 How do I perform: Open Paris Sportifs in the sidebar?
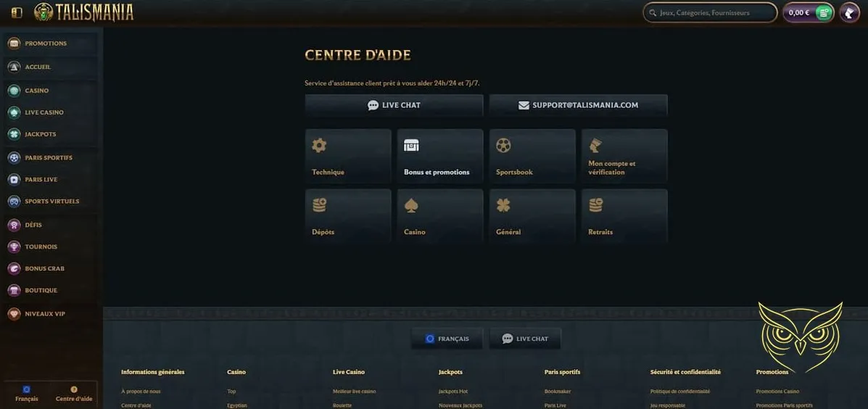pos(50,158)
